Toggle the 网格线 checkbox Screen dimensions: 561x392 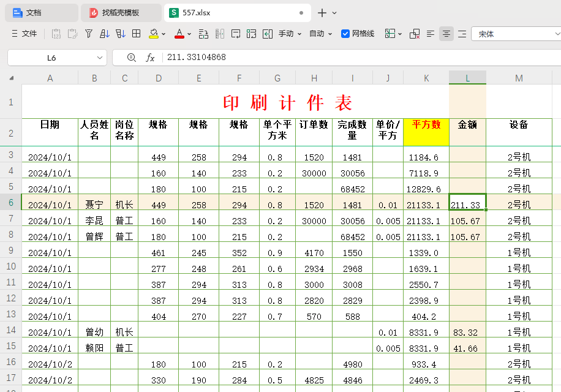pyautogui.click(x=345, y=34)
